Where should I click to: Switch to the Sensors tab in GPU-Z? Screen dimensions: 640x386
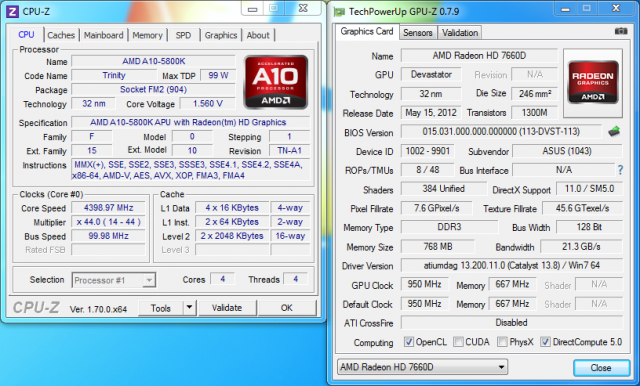(418, 33)
